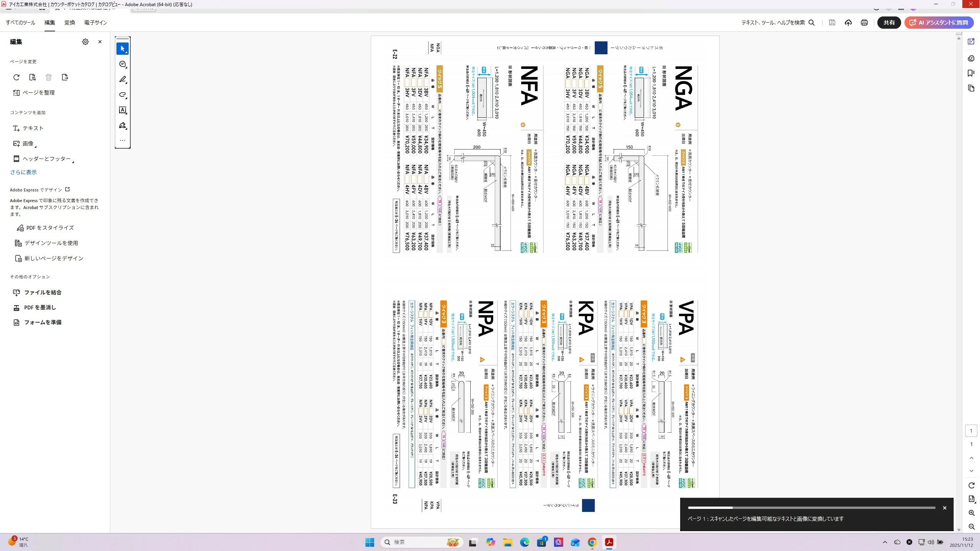
Task: Switch to the 変換 (Convert) tab
Action: (x=70, y=23)
